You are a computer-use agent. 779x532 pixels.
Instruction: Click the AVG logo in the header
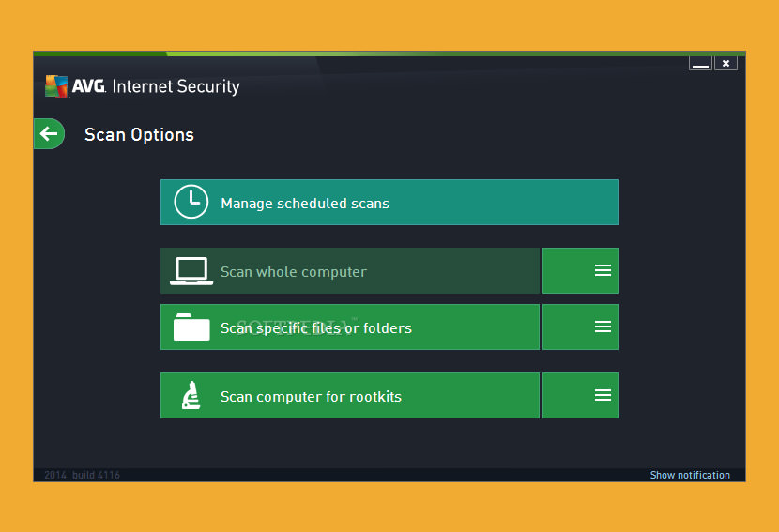coord(56,86)
